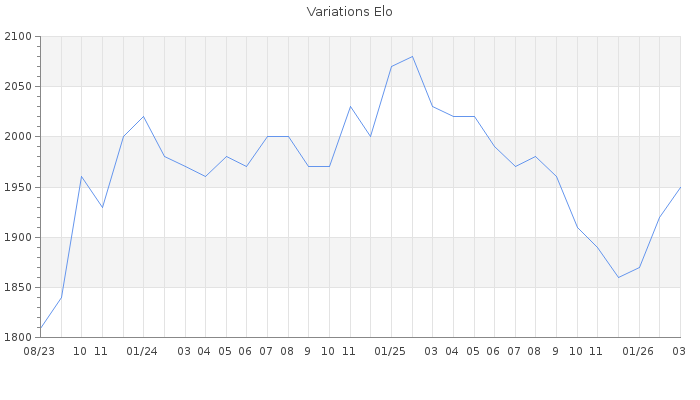
Task: Click the 08/23 x-axis label
Action: click(x=39, y=351)
